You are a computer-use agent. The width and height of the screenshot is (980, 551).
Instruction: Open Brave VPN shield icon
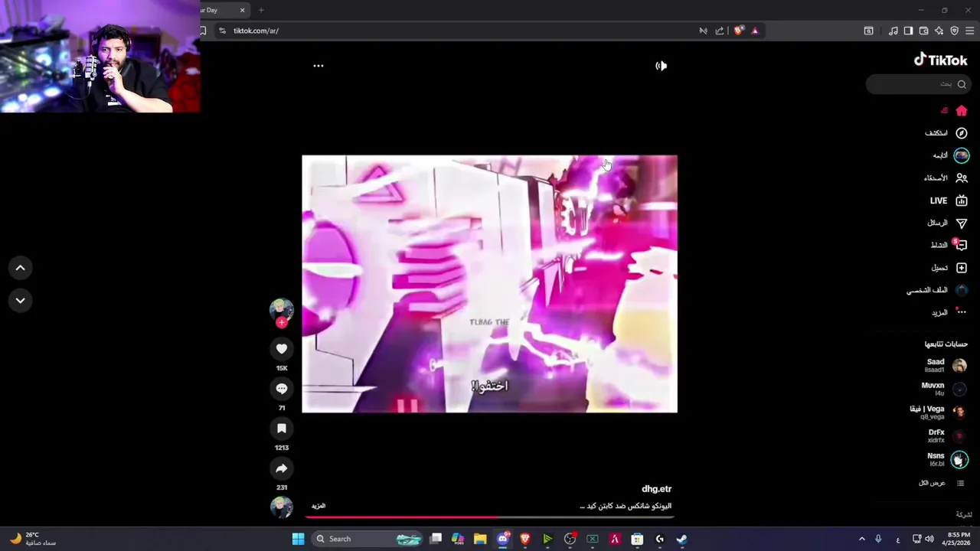pos(954,31)
